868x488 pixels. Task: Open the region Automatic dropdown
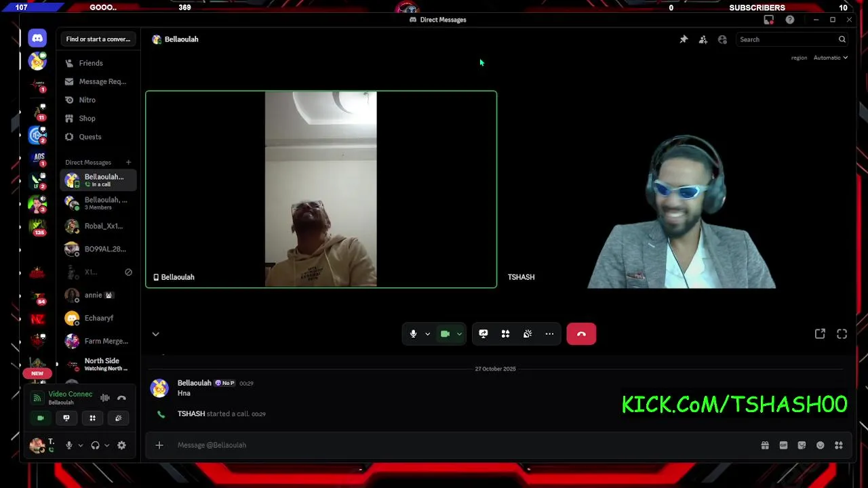click(831, 58)
